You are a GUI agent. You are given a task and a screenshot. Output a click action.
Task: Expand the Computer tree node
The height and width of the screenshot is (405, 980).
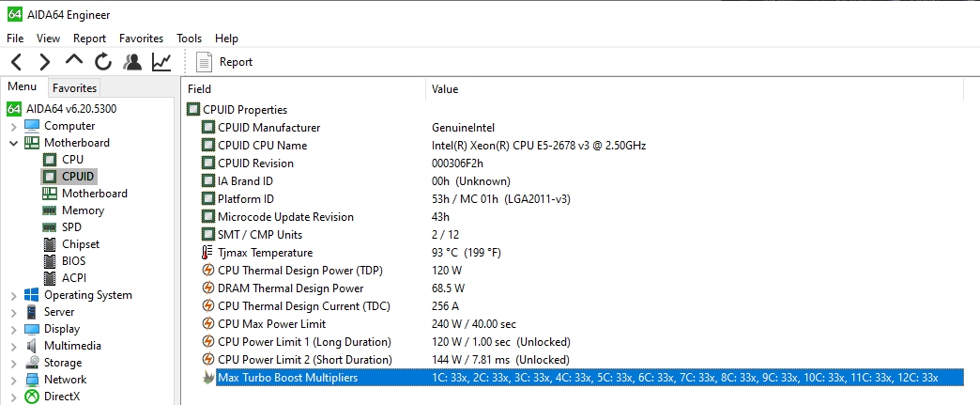point(13,126)
